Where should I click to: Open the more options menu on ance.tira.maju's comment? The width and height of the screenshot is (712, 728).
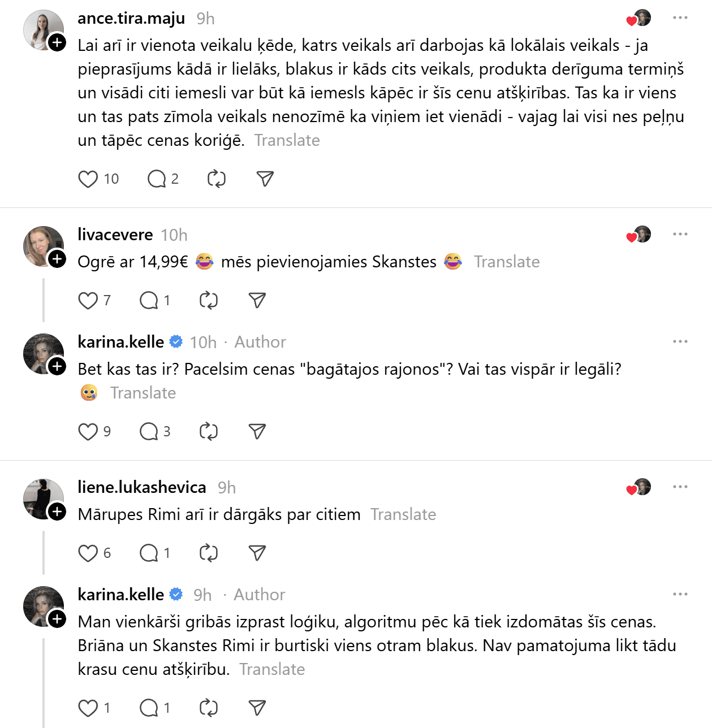pyautogui.click(x=680, y=18)
